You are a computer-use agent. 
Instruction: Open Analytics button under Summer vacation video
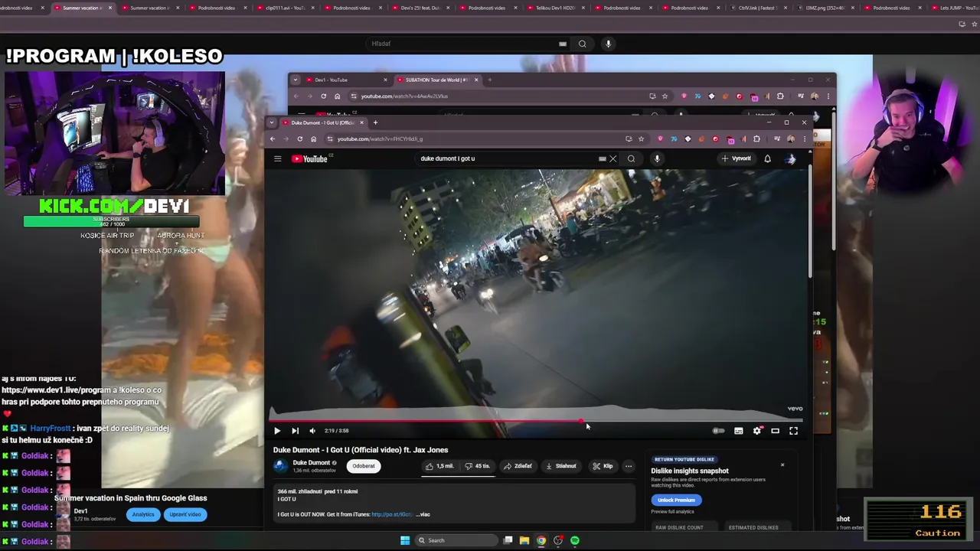click(143, 514)
